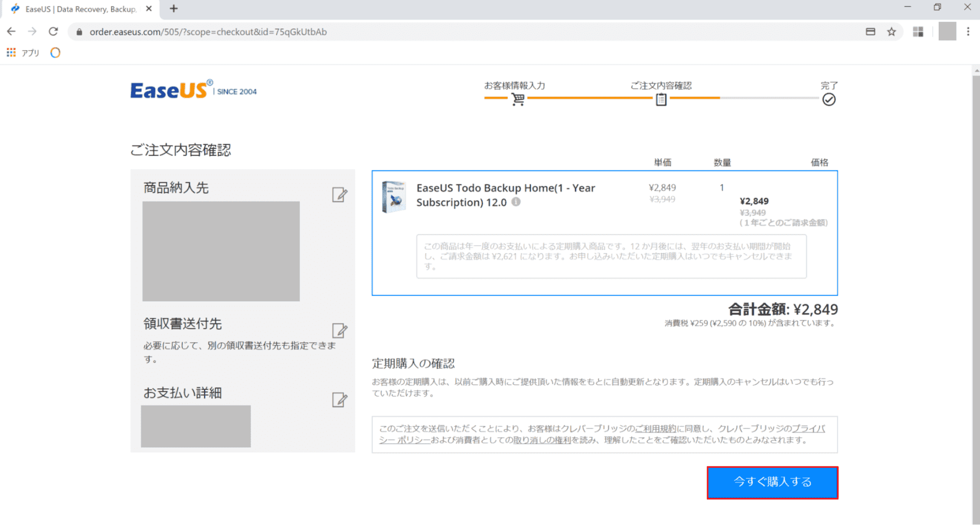
Task: Restore down the browser window
Action: pyautogui.click(x=937, y=7)
